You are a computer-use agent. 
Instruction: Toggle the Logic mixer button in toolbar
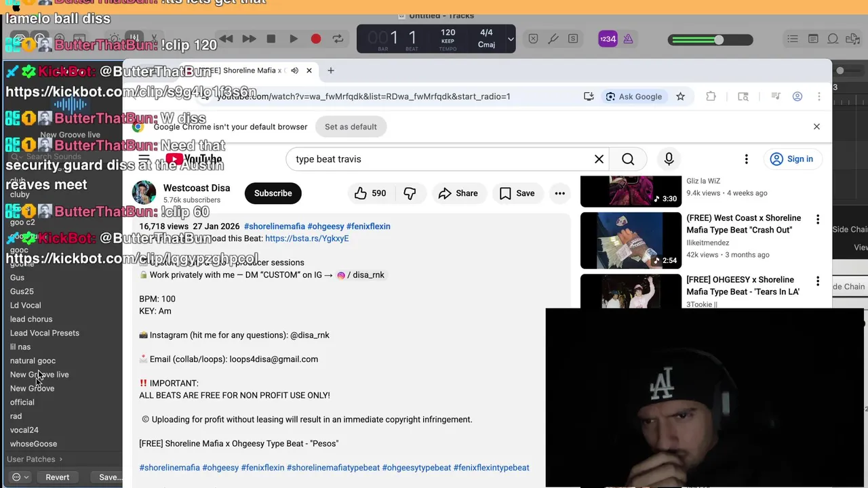(134, 38)
